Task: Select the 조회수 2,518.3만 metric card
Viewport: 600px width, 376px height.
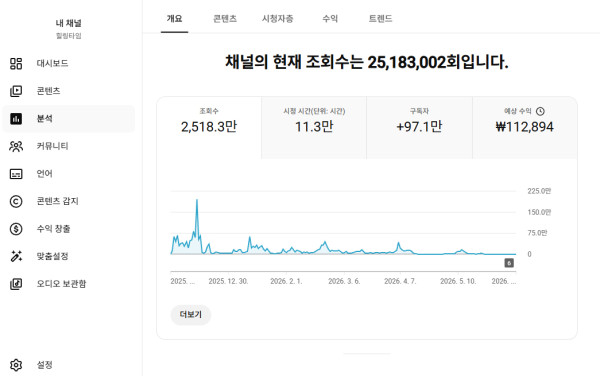Action: [209, 128]
